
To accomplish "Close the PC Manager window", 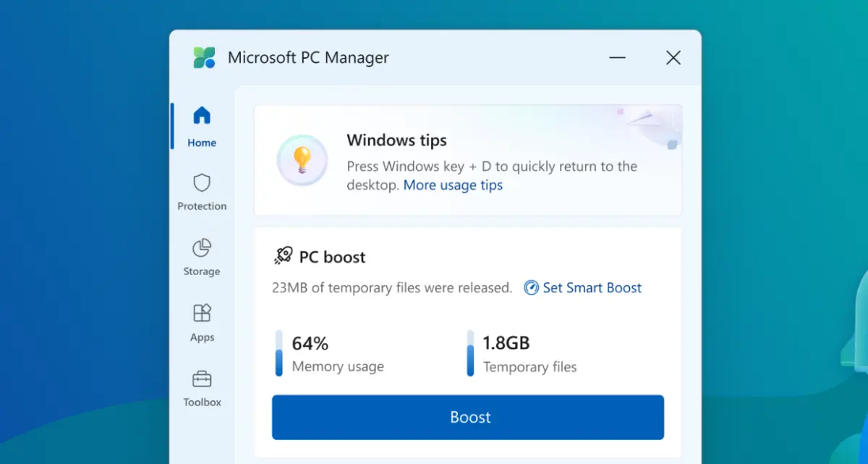I will click(673, 58).
